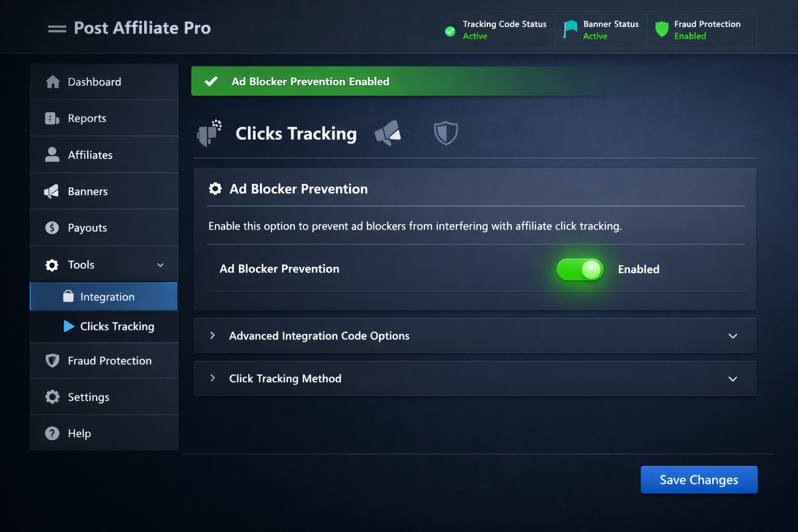
Task: Click the Dashboard home icon
Action: pyautogui.click(x=52, y=82)
